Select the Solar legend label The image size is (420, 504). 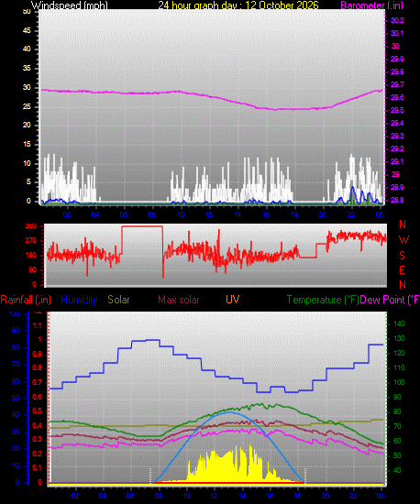click(x=118, y=300)
